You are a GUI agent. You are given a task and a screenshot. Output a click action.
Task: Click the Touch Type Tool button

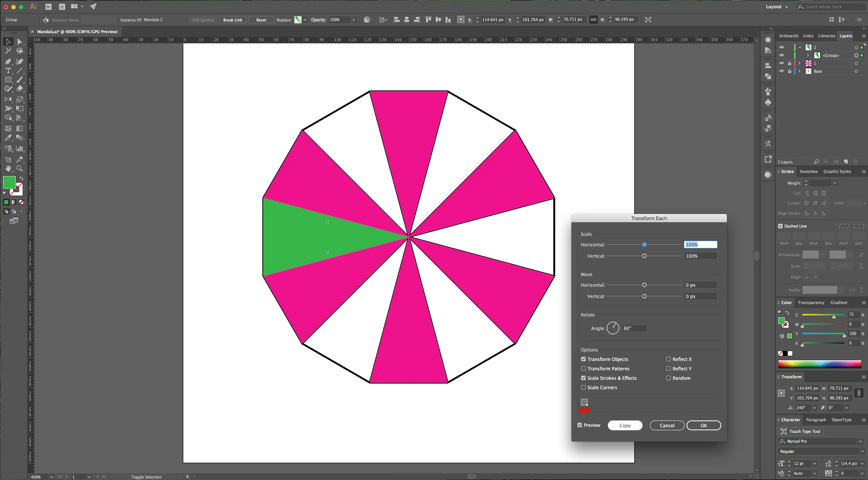click(x=801, y=431)
